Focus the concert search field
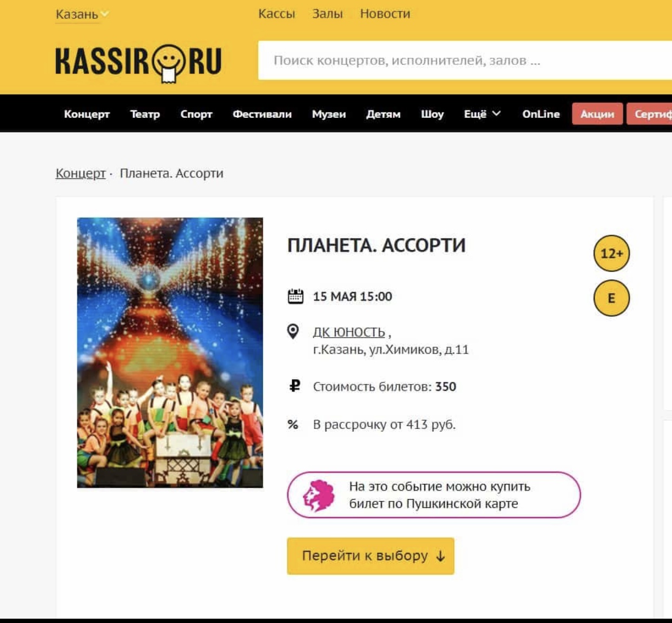Image resolution: width=672 pixels, height=623 pixels. pos(465,60)
